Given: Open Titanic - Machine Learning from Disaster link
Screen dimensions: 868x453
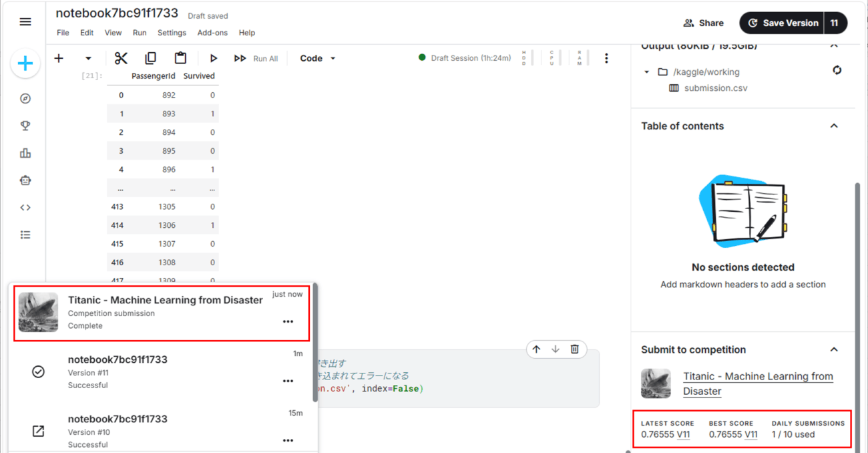Looking at the screenshot, I should click(758, 384).
